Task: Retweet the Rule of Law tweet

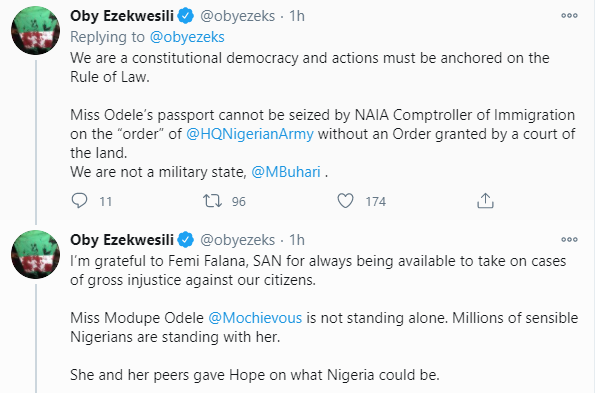Action: click(212, 201)
